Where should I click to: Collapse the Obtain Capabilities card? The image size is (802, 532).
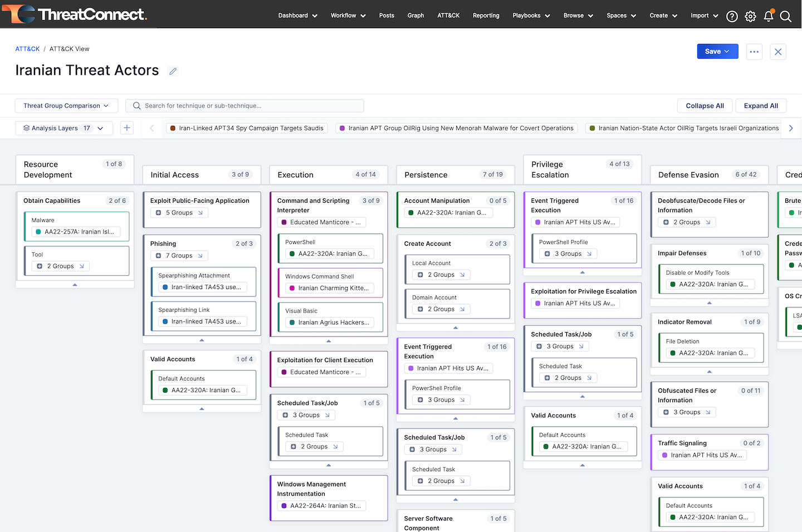pyautogui.click(x=75, y=285)
